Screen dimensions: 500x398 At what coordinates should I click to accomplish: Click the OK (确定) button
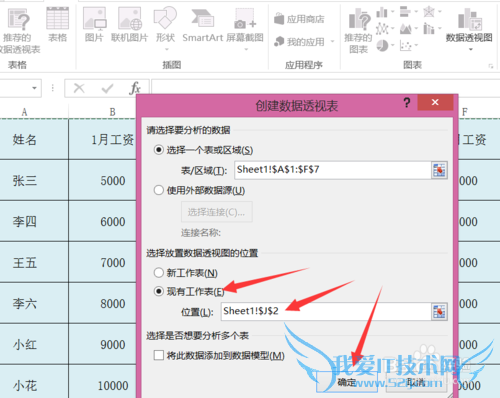(x=347, y=382)
